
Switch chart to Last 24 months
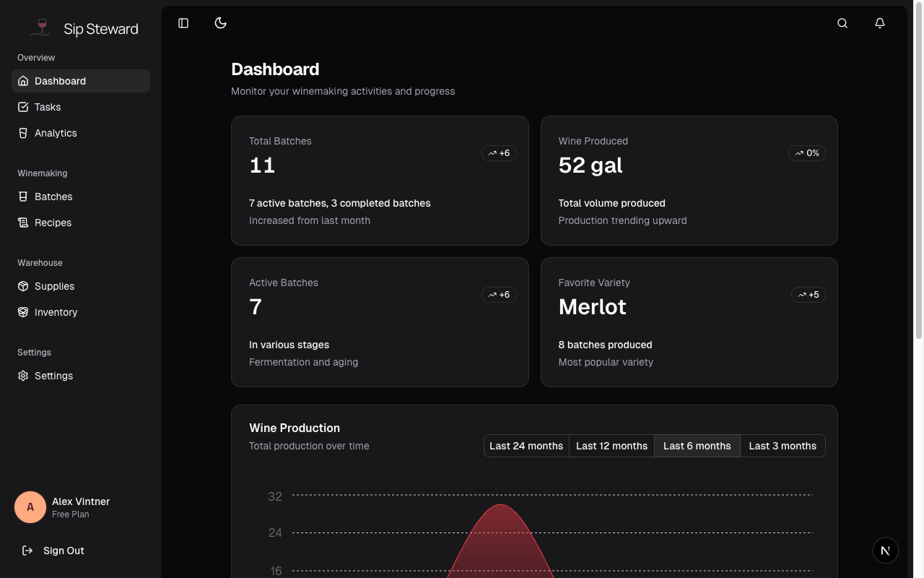coord(526,446)
